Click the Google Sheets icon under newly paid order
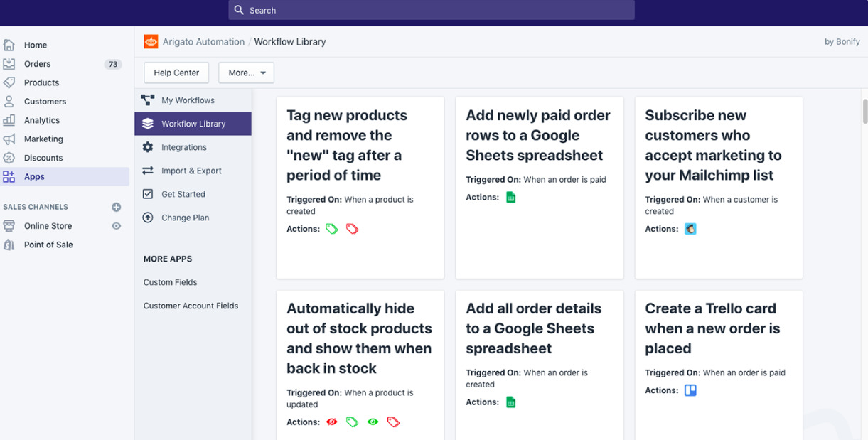Viewport: 868px width, 440px height. click(510, 198)
